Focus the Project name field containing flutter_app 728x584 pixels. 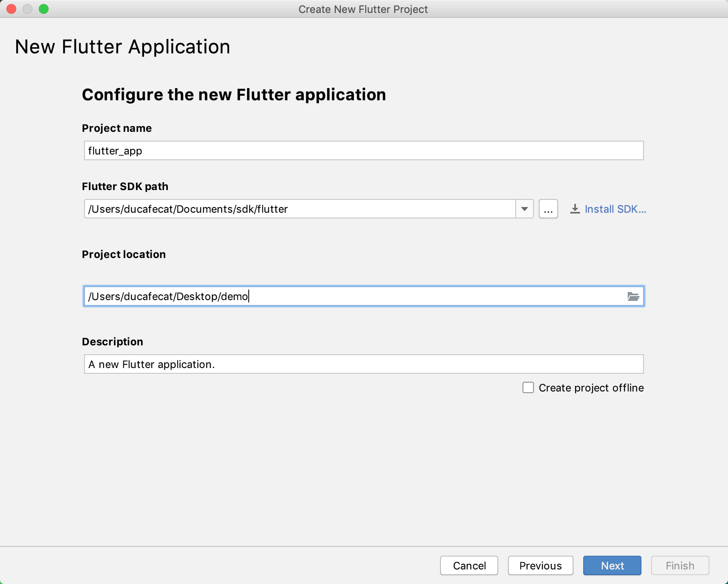click(x=364, y=150)
